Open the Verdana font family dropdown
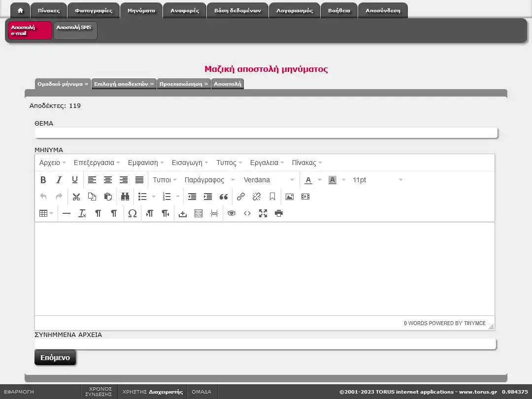 [x=269, y=180]
